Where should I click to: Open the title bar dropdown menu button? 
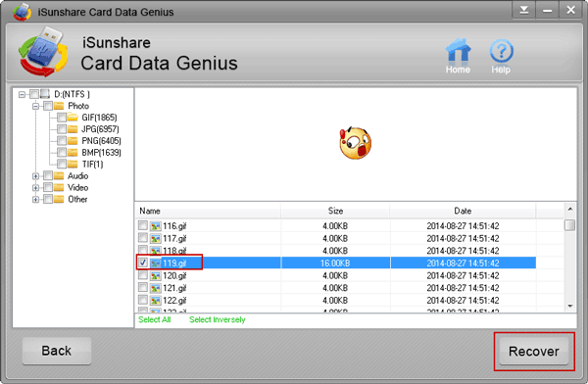click(524, 10)
